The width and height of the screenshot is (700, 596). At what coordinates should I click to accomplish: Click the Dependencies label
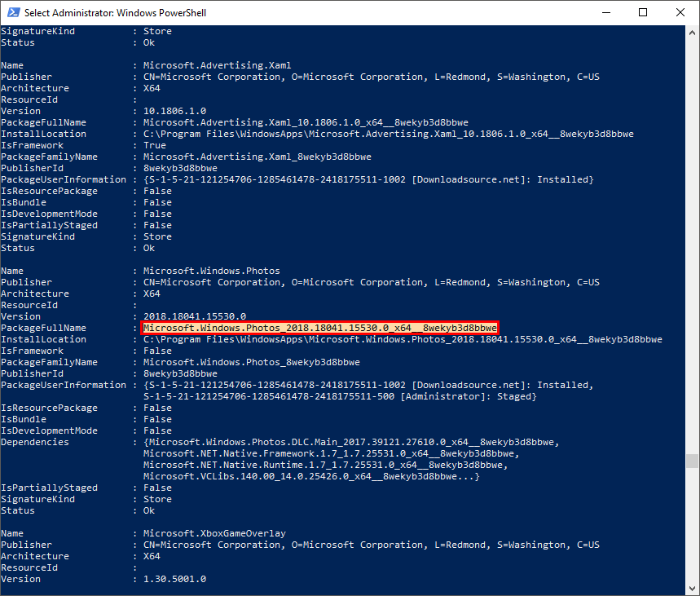pyautogui.click(x=35, y=442)
